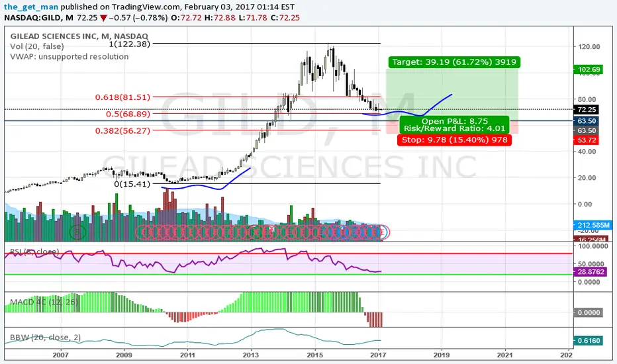Click the Vol (20, false) indicator label
The image size is (617, 364).
click(37, 46)
